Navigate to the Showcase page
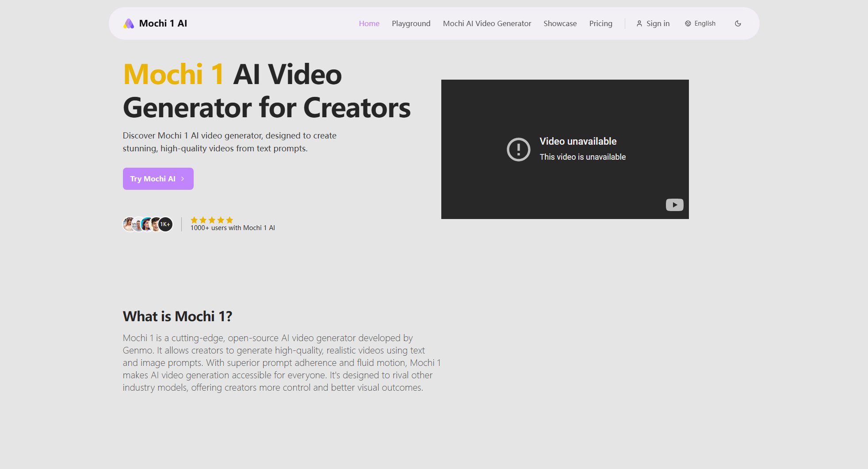Image resolution: width=868 pixels, height=469 pixels. 560,23
